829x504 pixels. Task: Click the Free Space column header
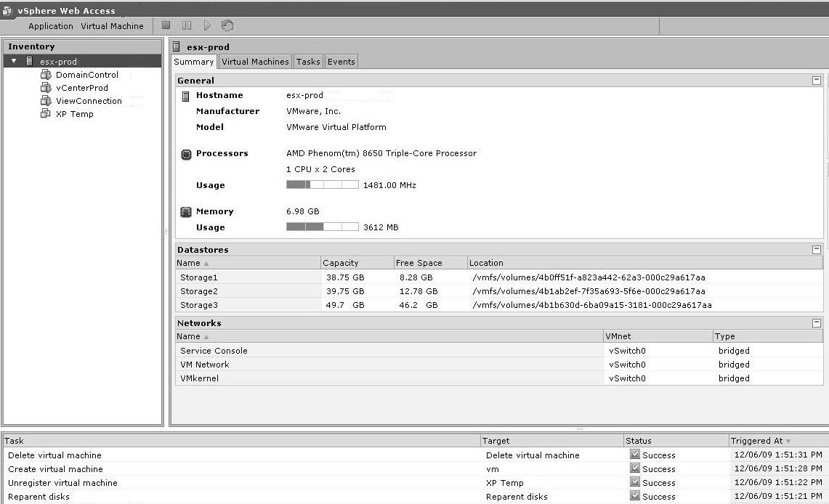pyautogui.click(x=430, y=263)
